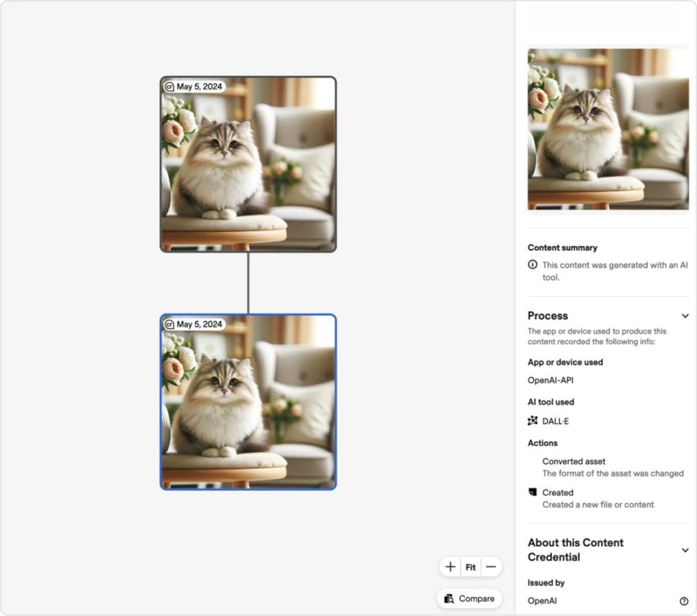697x616 pixels.
Task: Click 'The format of the asset was changed' text
Action: tap(613, 473)
